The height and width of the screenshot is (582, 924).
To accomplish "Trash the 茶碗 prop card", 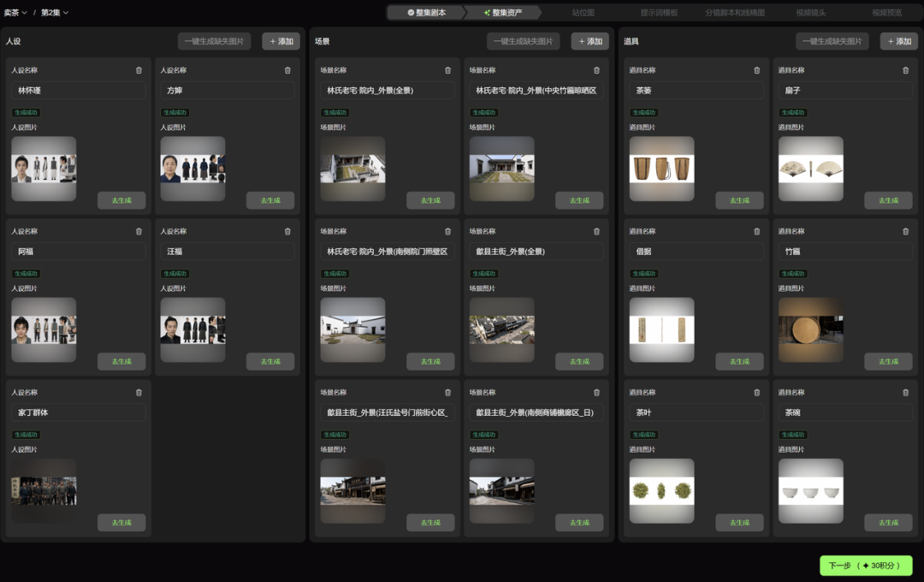I will (x=906, y=392).
